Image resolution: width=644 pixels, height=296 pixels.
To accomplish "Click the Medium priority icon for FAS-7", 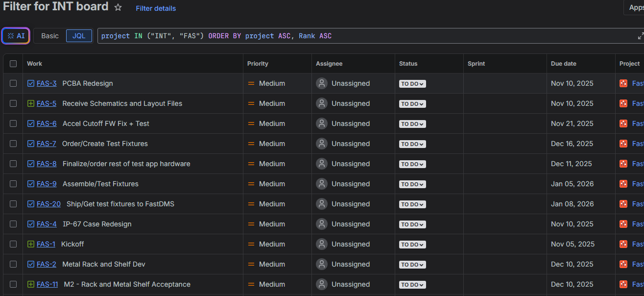I will click(x=251, y=144).
